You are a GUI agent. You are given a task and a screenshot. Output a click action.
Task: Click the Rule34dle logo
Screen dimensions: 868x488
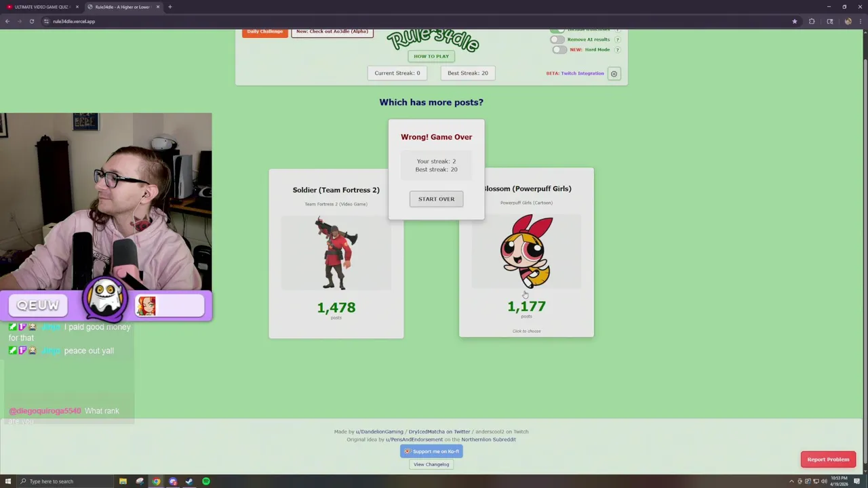coord(433,41)
